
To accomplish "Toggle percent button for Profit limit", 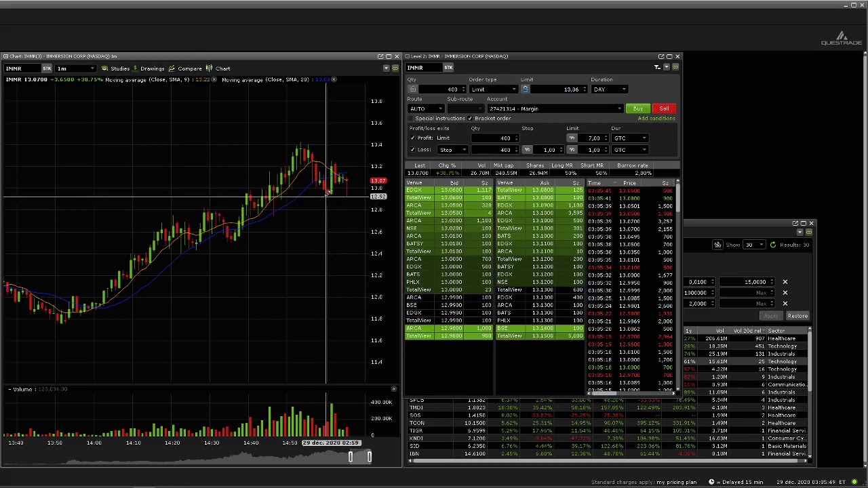I will [572, 138].
